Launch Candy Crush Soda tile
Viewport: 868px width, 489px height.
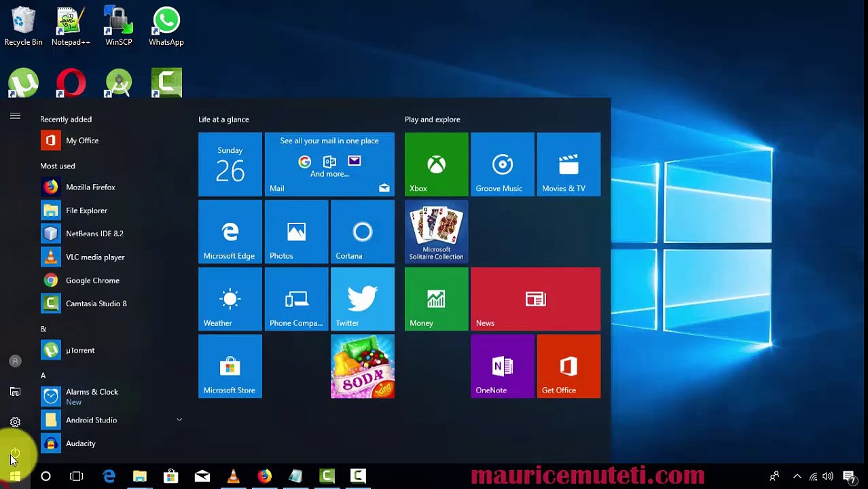(x=362, y=366)
